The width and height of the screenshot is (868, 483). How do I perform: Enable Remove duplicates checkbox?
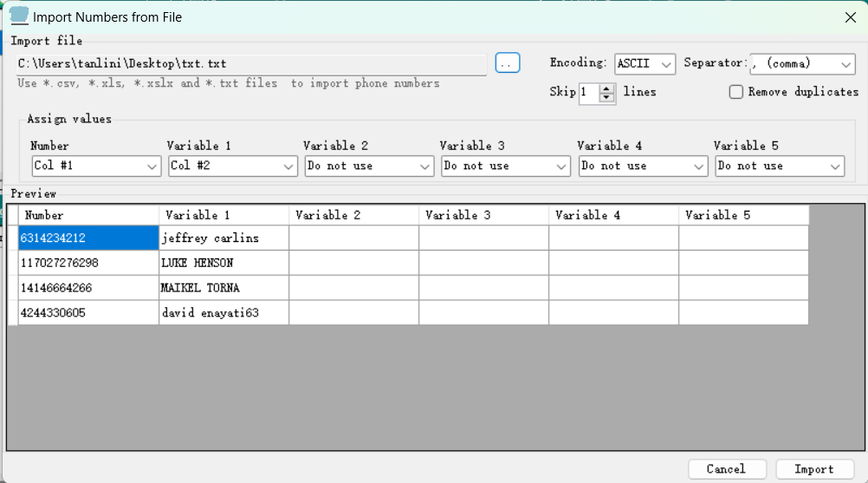pyautogui.click(x=736, y=92)
